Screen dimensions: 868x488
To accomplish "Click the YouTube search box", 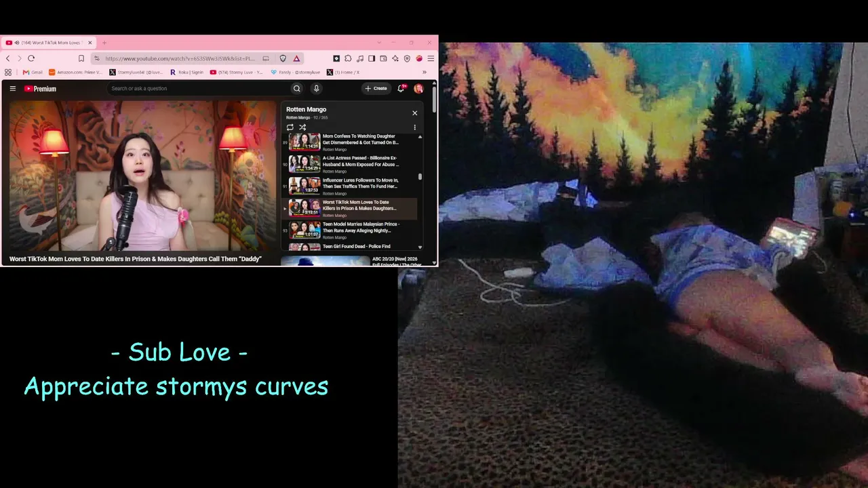I will pyautogui.click(x=198, y=88).
